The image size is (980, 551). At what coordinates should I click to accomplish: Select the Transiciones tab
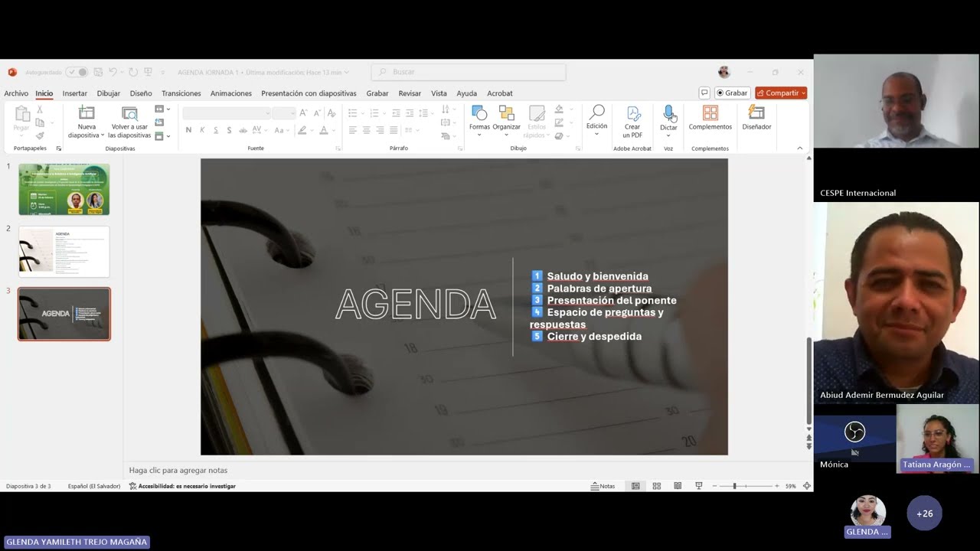[181, 93]
